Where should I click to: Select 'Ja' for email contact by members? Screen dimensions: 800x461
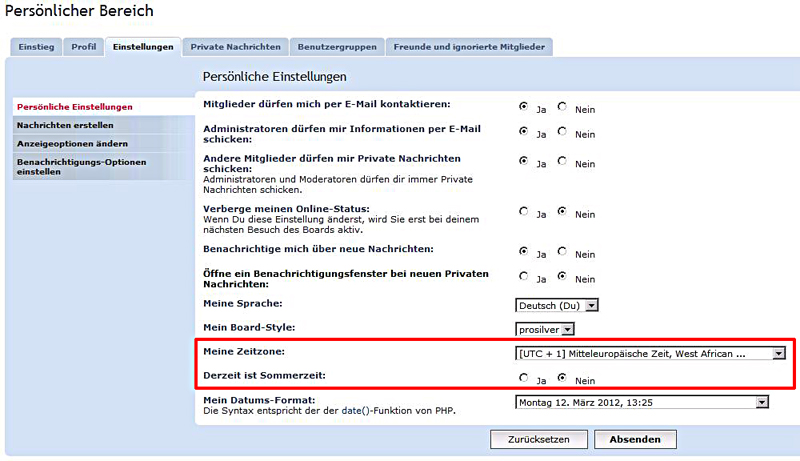click(523, 105)
